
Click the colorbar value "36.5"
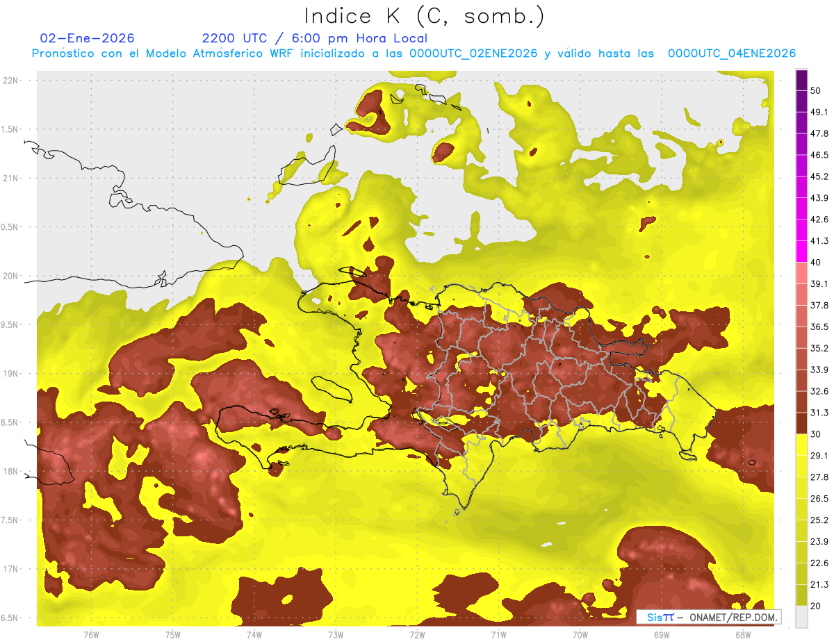point(819,327)
